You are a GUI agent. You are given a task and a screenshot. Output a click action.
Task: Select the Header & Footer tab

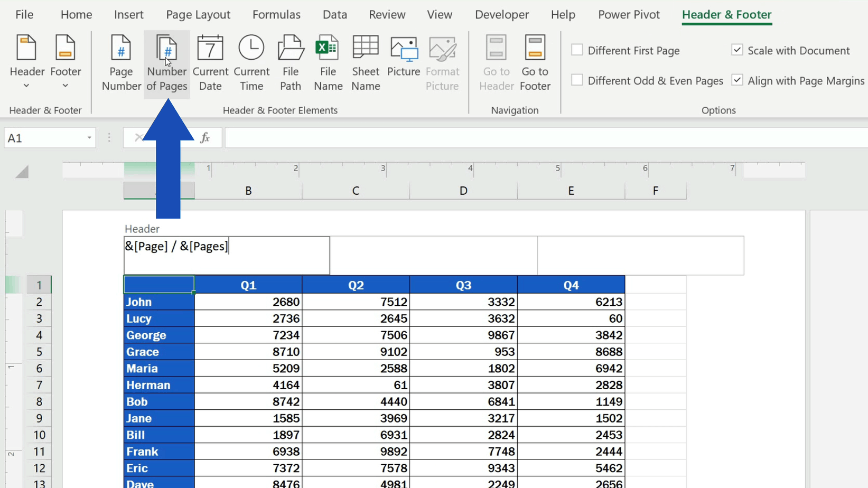click(x=727, y=15)
